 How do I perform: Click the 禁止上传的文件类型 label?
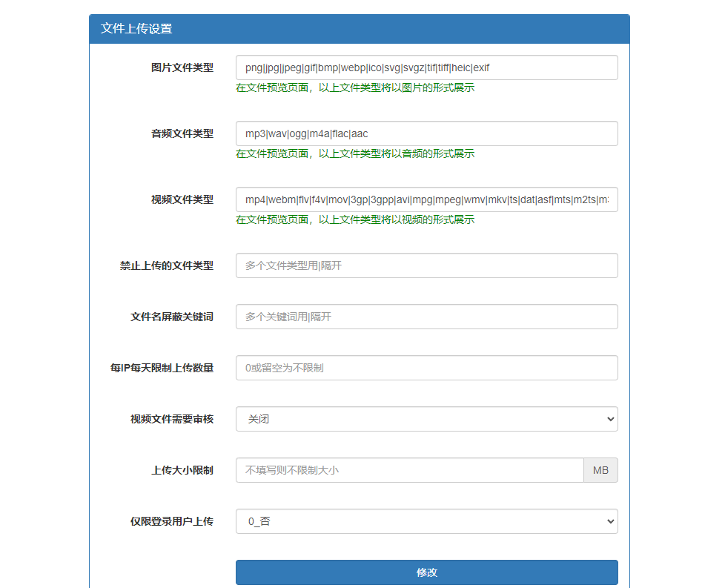coord(166,265)
